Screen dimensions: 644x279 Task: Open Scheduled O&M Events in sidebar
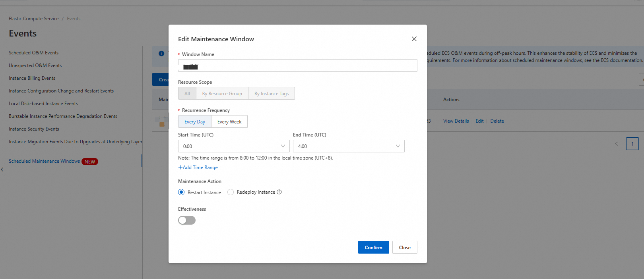tap(34, 53)
